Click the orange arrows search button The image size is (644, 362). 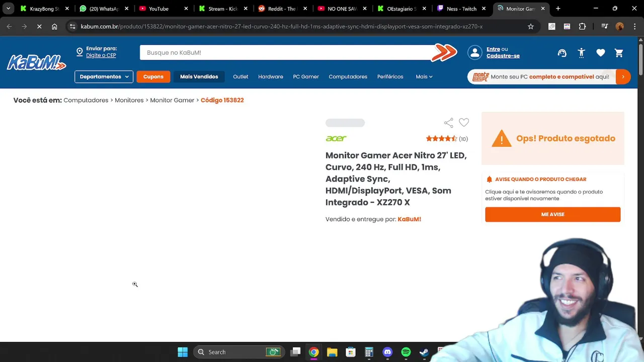pyautogui.click(x=444, y=52)
